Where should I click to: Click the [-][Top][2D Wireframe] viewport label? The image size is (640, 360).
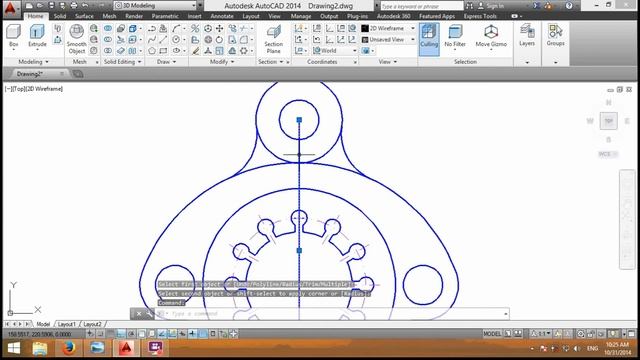click(x=34, y=89)
